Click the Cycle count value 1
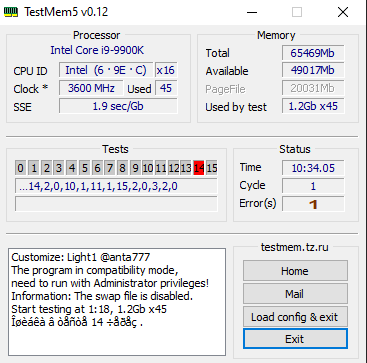Image resolution: width=367 pixels, height=363 pixels. 313,186
